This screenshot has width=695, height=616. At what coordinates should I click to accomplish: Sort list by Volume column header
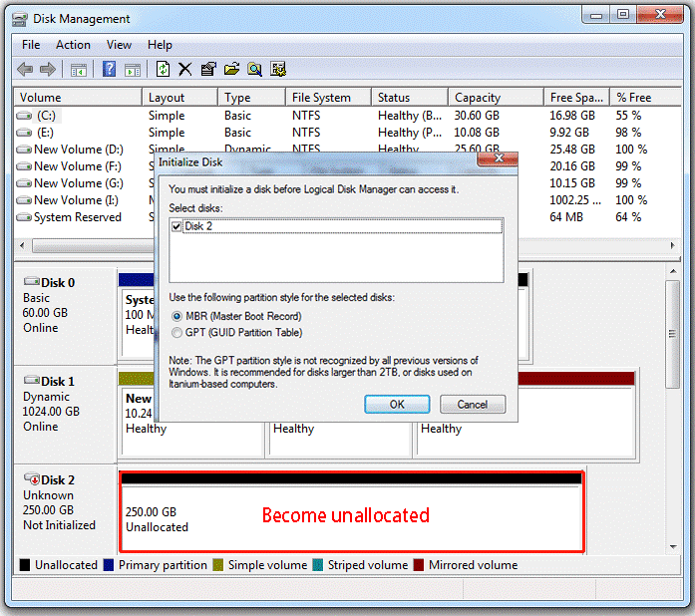point(40,98)
